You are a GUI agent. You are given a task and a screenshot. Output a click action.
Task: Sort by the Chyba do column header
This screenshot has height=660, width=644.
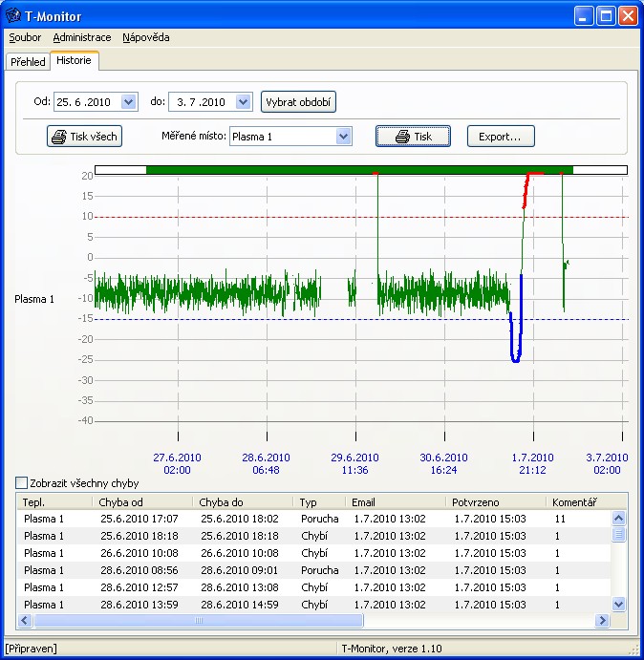tap(243, 502)
